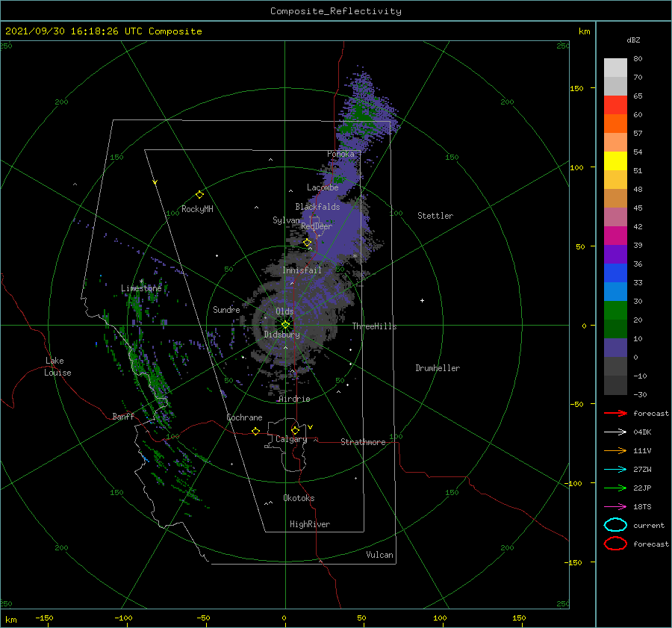Screen dimensions: 672x628
Task: Click the Lake Louise label
Action: click(57, 367)
